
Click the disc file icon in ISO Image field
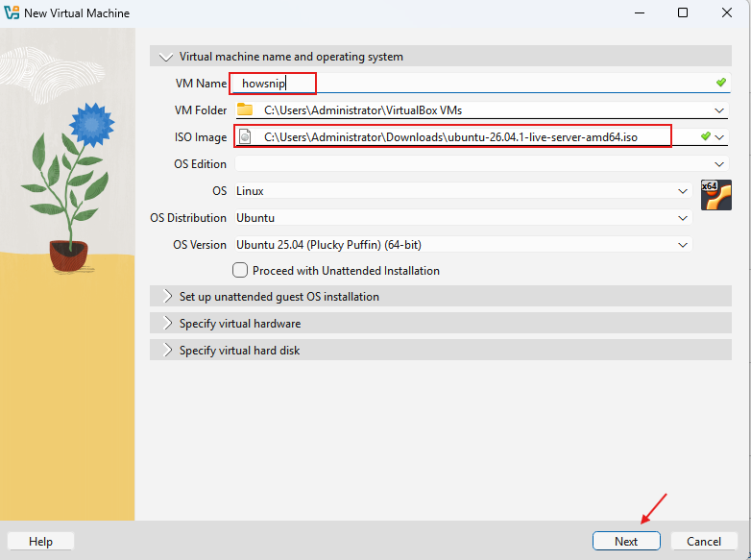point(245,137)
